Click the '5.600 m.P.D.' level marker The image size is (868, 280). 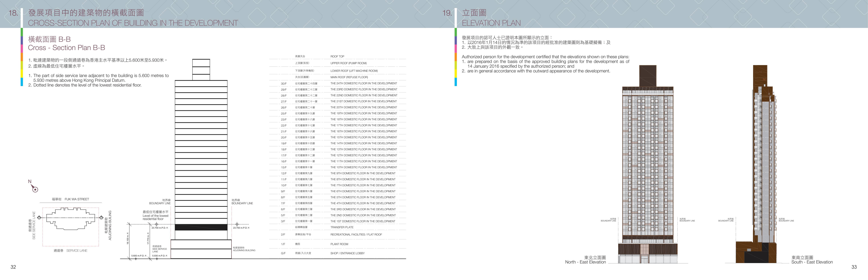pos(139,256)
